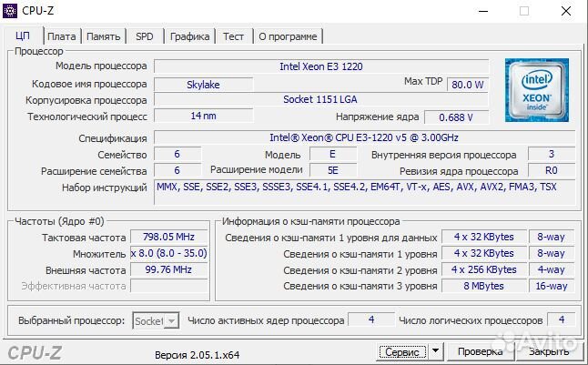Click the CPU-Z app icon in title bar
The height and width of the screenshot is (365, 588).
[10, 11]
